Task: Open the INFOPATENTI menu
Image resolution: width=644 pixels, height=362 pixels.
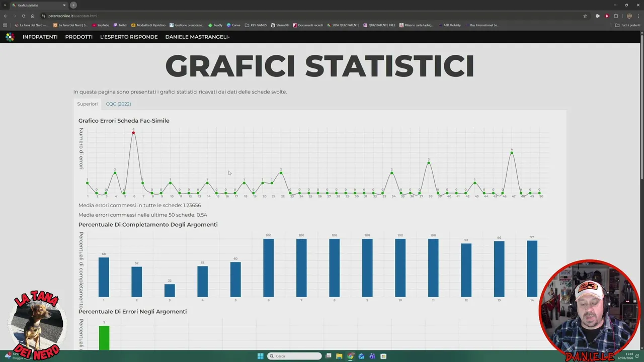Action: click(x=40, y=37)
